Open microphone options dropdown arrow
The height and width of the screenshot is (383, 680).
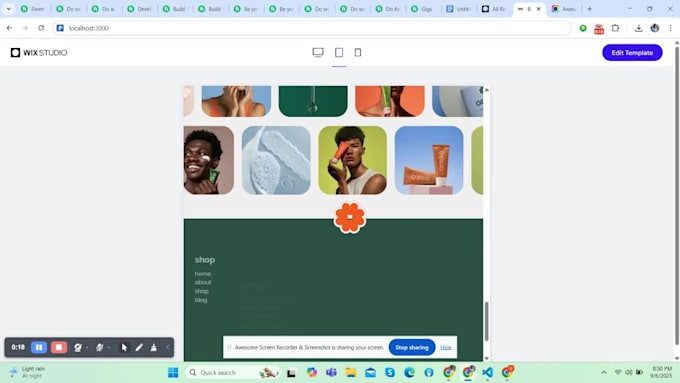(108, 347)
